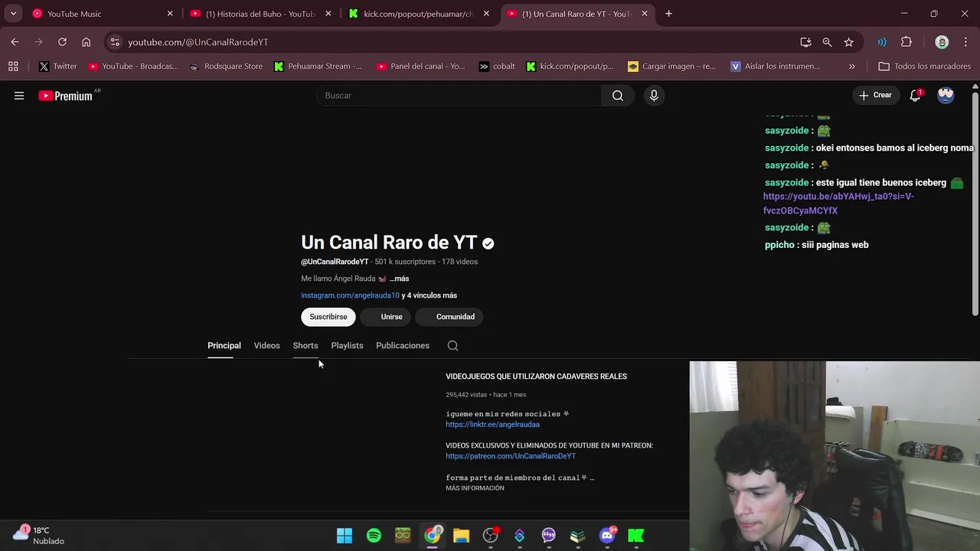Close the Un Canal Raro de YT browser tab
This screenshot has width=980, height=551.
point(645,14)
